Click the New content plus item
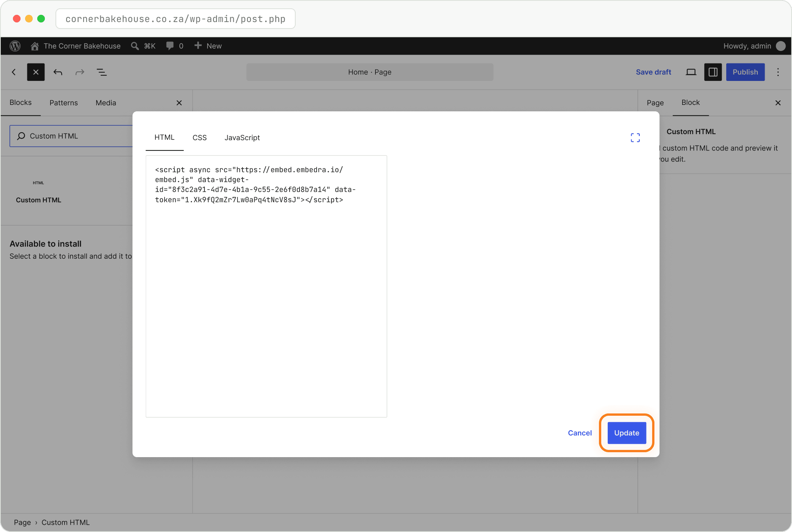 208,46
